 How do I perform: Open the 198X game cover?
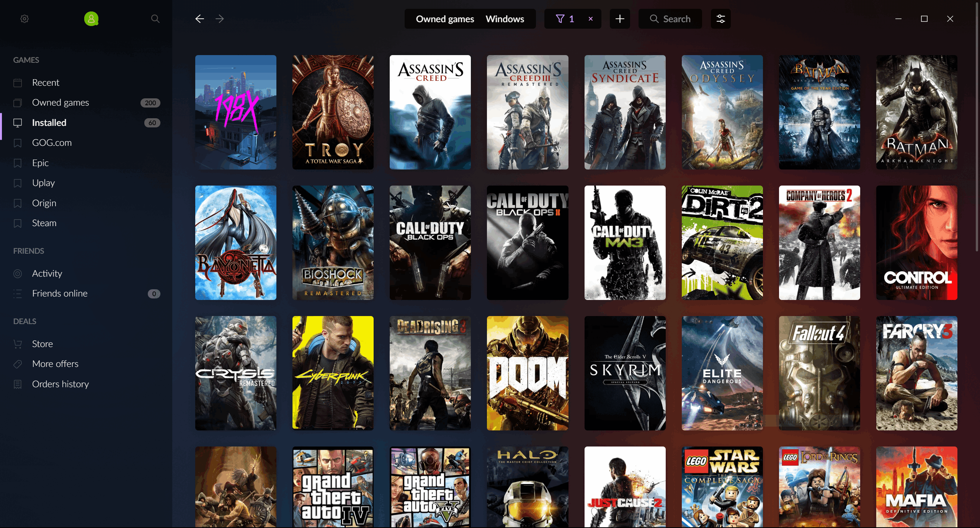(x=236, y=112)
